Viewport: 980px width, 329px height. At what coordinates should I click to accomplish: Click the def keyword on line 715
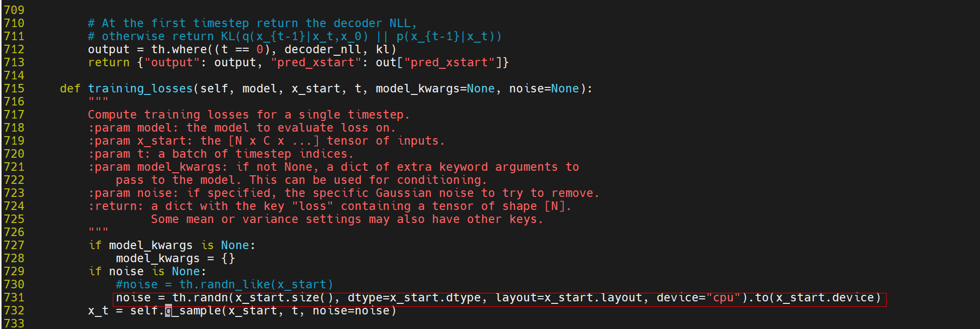coord(70,88)
